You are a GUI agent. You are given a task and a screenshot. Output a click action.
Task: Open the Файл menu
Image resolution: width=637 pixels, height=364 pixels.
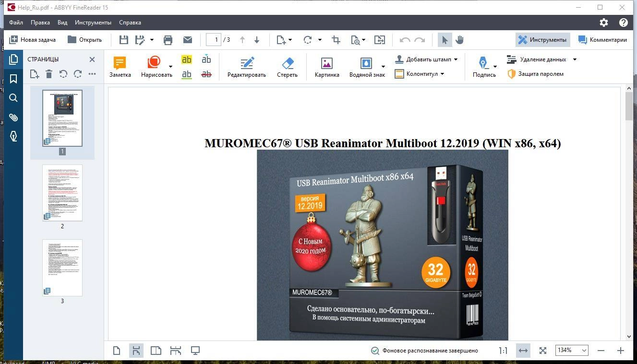tap(16, 23)
